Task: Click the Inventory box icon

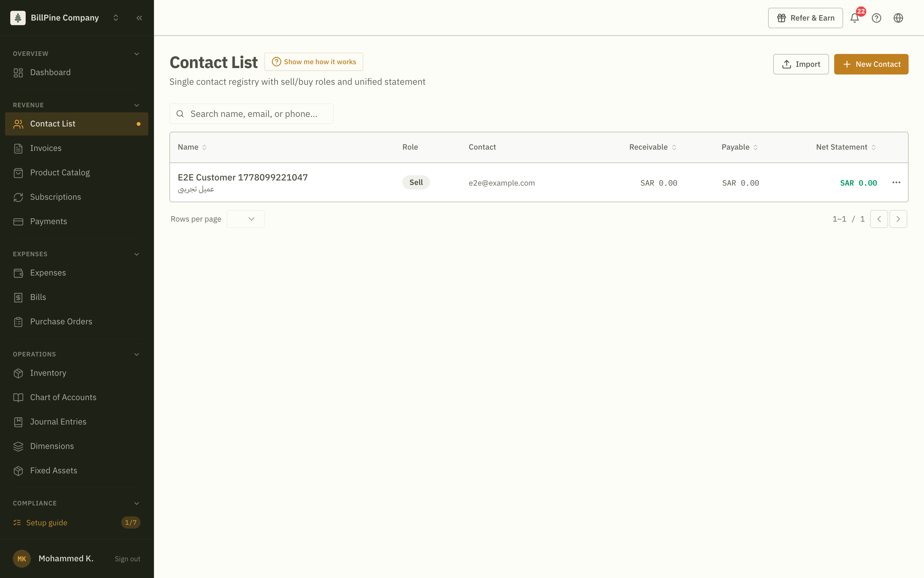Action: click(18, 373)
